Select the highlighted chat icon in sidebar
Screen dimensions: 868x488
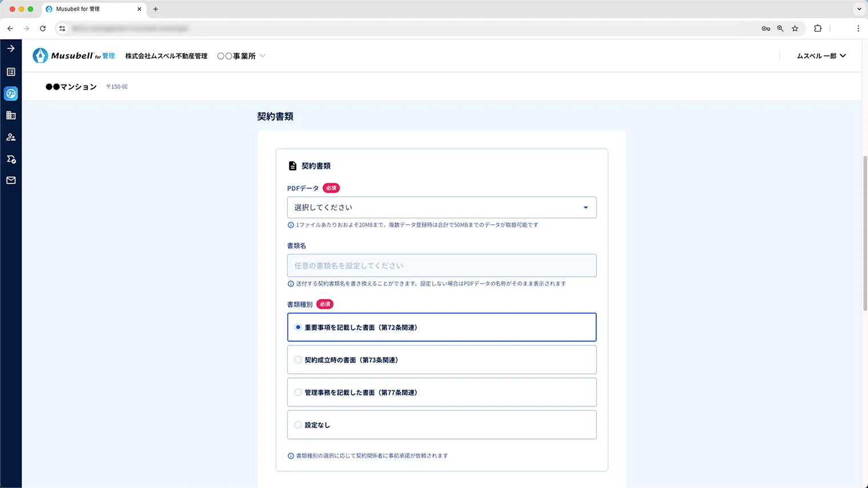[x=10, y=94]
